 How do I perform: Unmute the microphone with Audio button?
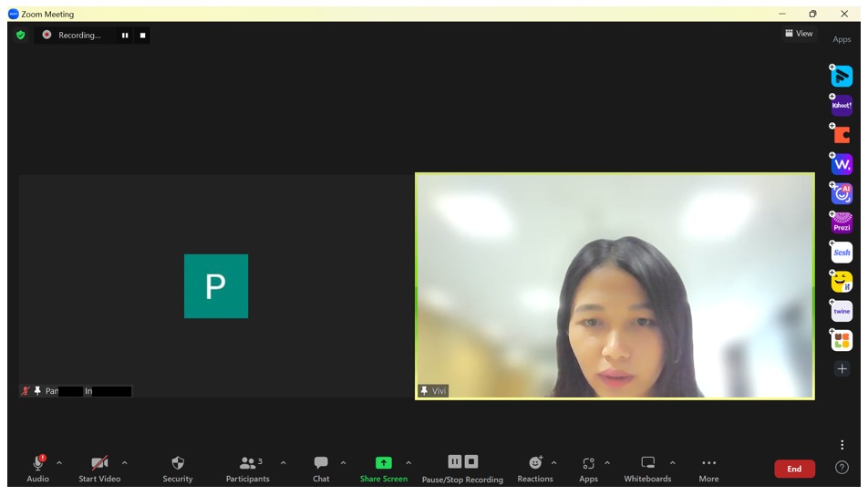pyautogui.click(x=38, y=469)
